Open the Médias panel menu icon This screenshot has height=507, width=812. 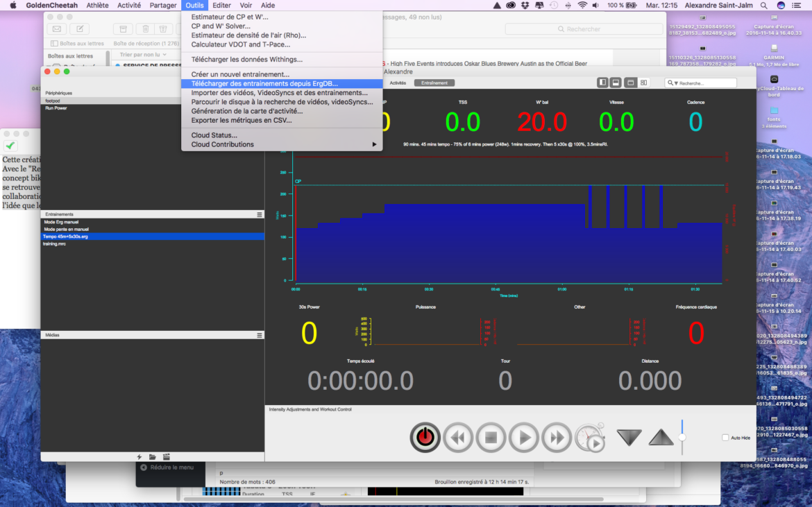[260, 335]
